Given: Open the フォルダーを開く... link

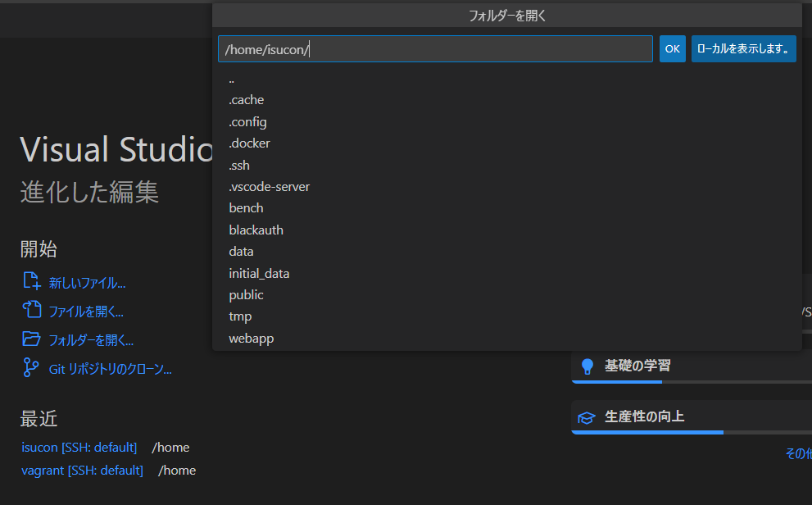Looking at the screenshot, I should click(x=91, y=340).
